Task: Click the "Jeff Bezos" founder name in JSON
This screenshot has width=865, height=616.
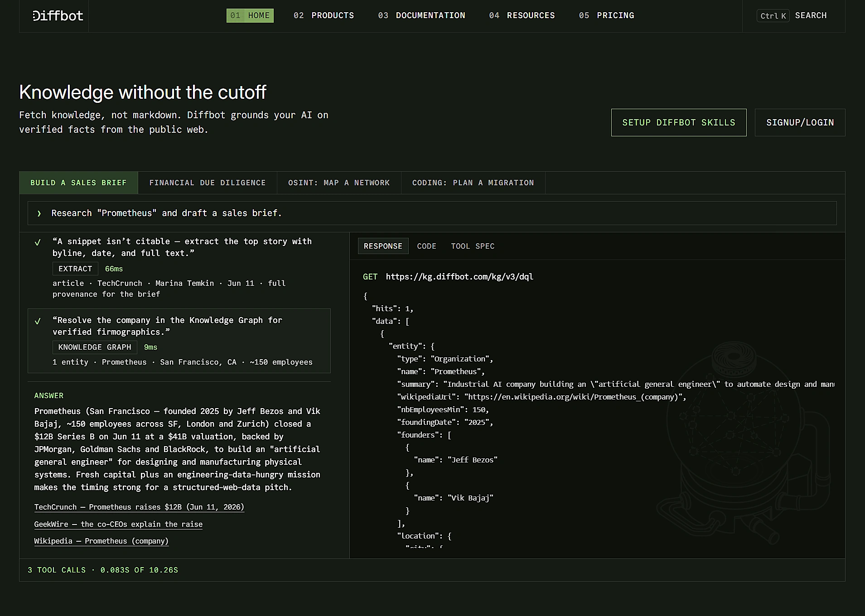Action: (473, 460)
